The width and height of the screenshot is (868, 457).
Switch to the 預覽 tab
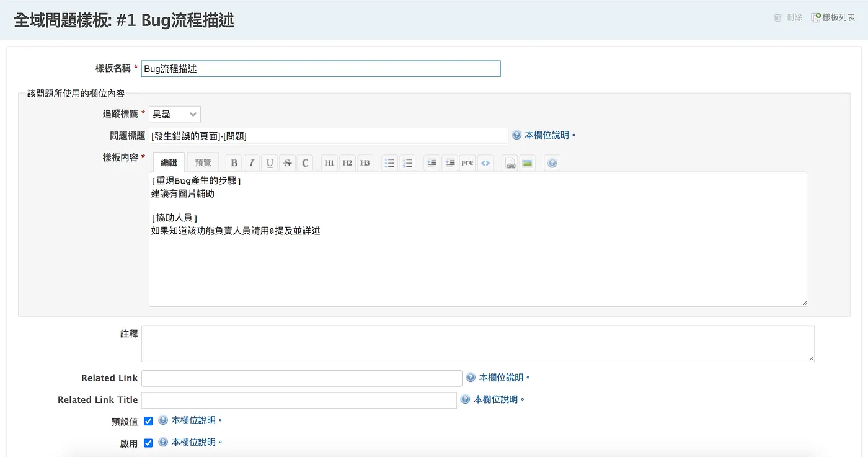(x=203, y=162)
